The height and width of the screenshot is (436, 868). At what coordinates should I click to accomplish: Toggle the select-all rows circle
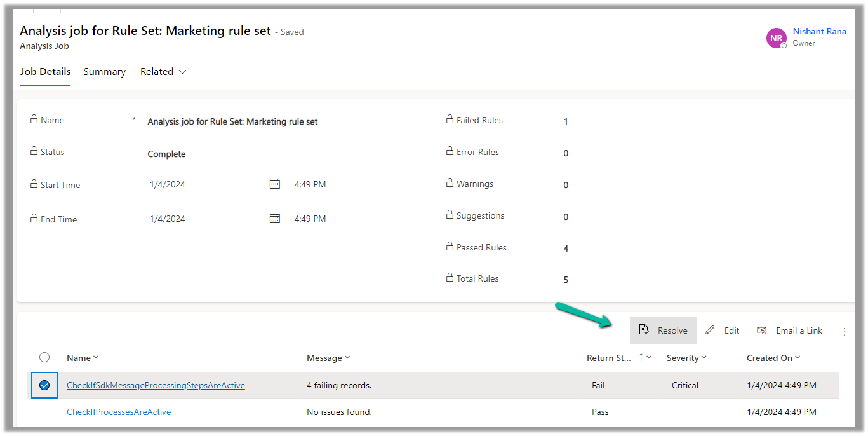[44, 357]
